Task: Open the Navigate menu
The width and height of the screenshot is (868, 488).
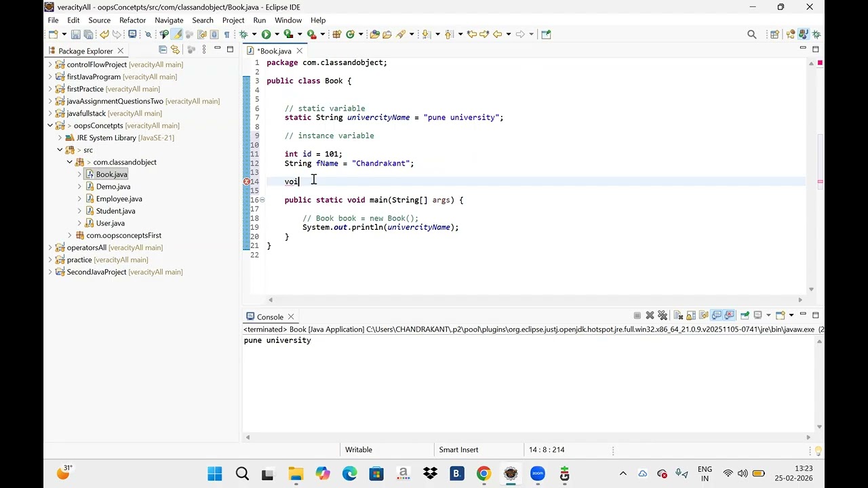Action: pos(169,20)
